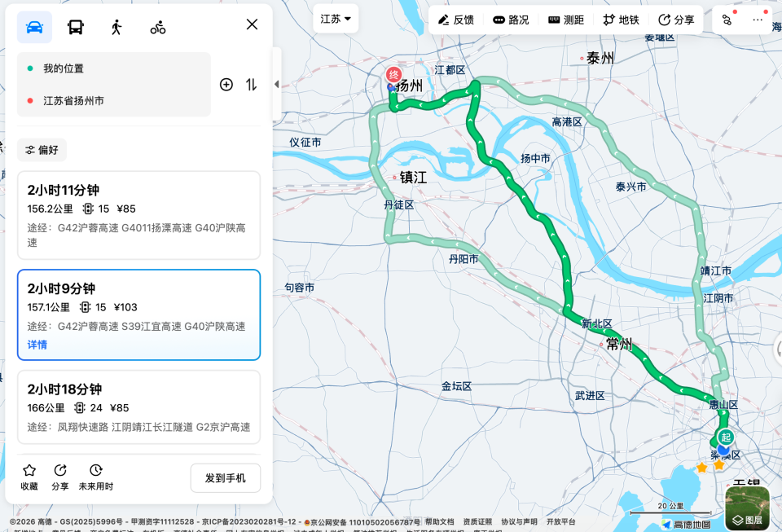Switch to bus transit mode
The image size is (782, 532).
(x=76, y=27)
